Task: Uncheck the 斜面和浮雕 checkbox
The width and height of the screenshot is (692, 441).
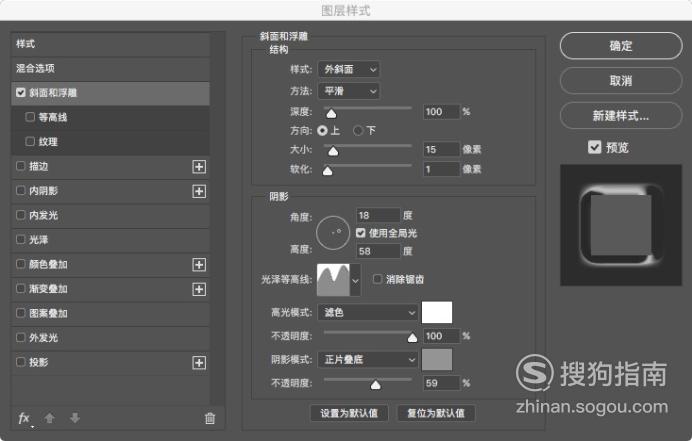Action: (21, 92)
